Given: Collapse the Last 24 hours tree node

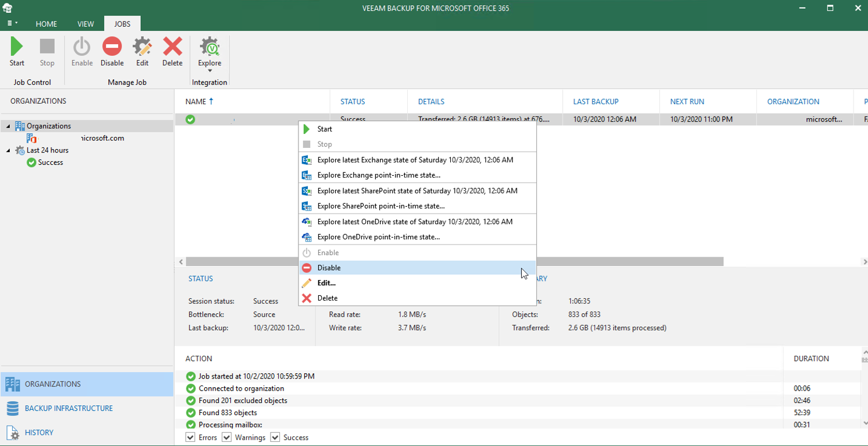Looking at the screenshot, I should [8, 151].
